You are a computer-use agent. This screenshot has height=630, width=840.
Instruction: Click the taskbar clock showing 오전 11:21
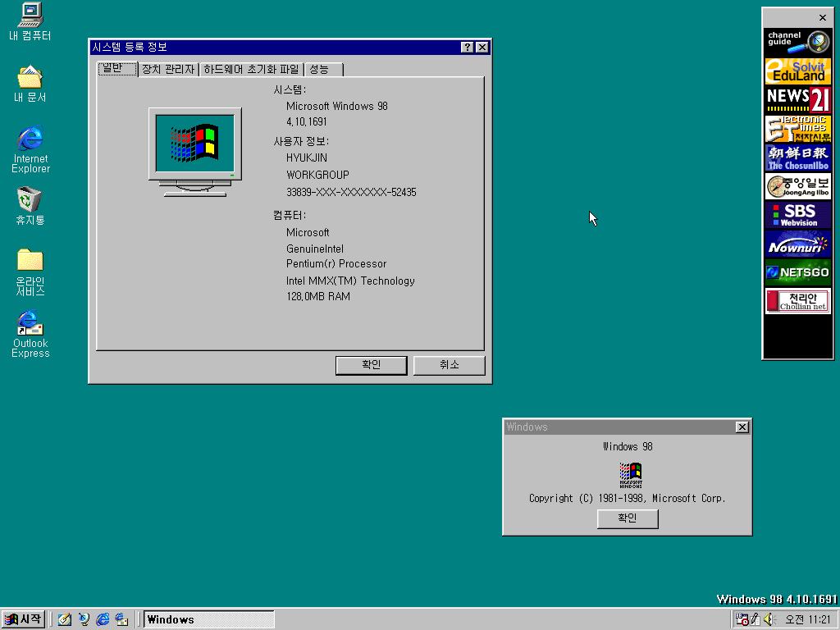point(807,619)
